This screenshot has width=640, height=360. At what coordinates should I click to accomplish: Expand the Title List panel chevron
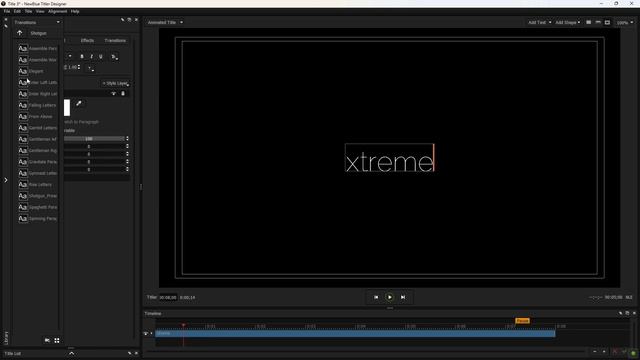tap(71, 353)
